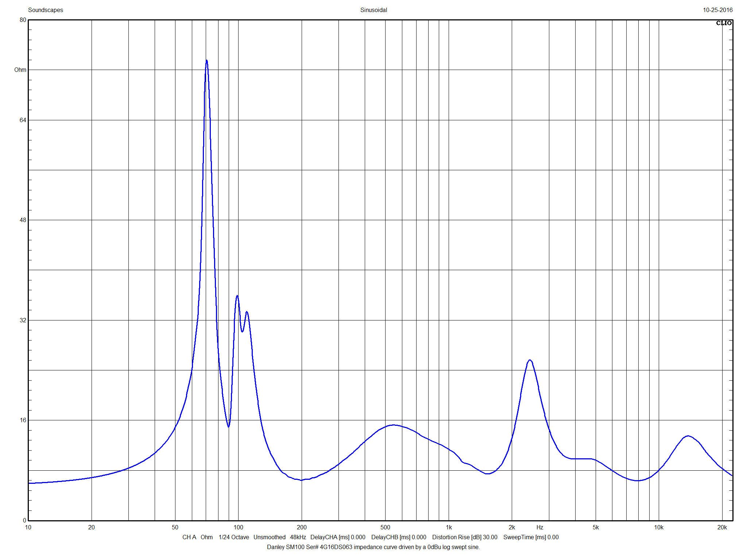Click the 500 label on frequency axis
Screen dimensions: 747x560
tap(385, 527)
